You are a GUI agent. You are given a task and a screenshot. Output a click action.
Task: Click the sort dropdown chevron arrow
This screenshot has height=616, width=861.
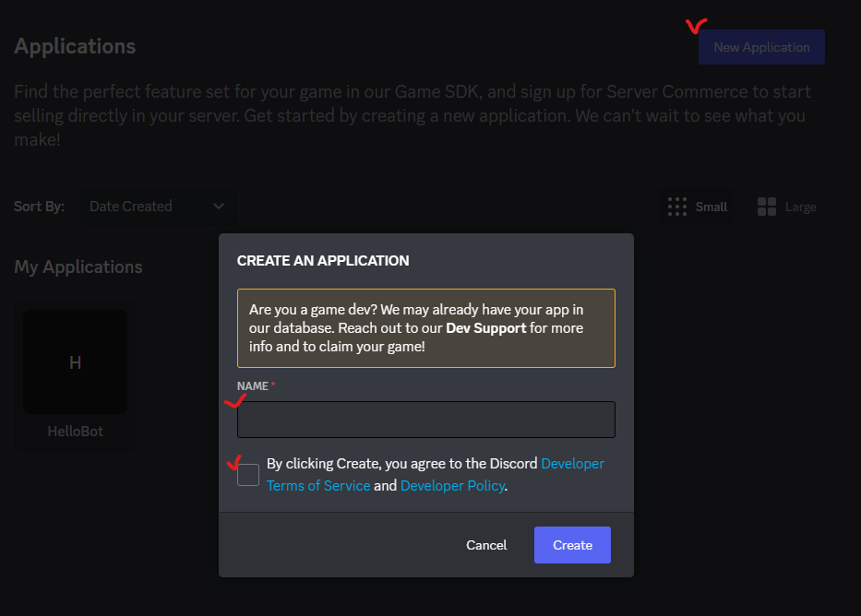coord(219,207)
